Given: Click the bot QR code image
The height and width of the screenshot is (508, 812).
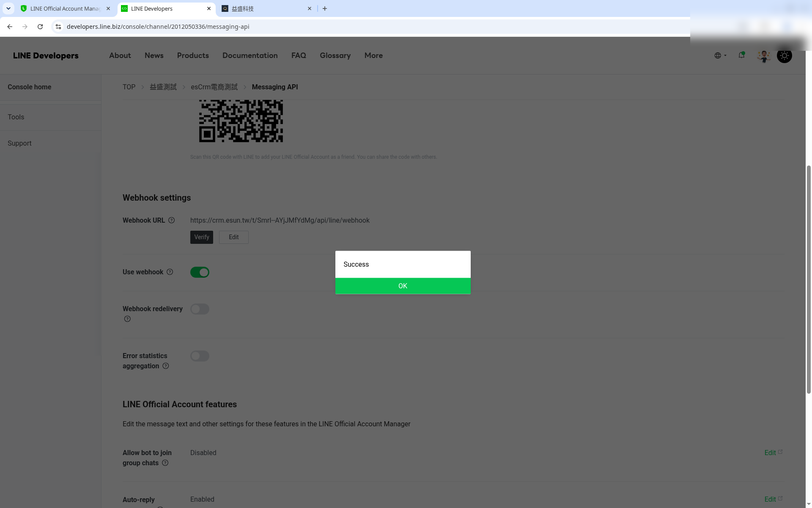Looking at the screenshot, I should click(x=241, y=121).
